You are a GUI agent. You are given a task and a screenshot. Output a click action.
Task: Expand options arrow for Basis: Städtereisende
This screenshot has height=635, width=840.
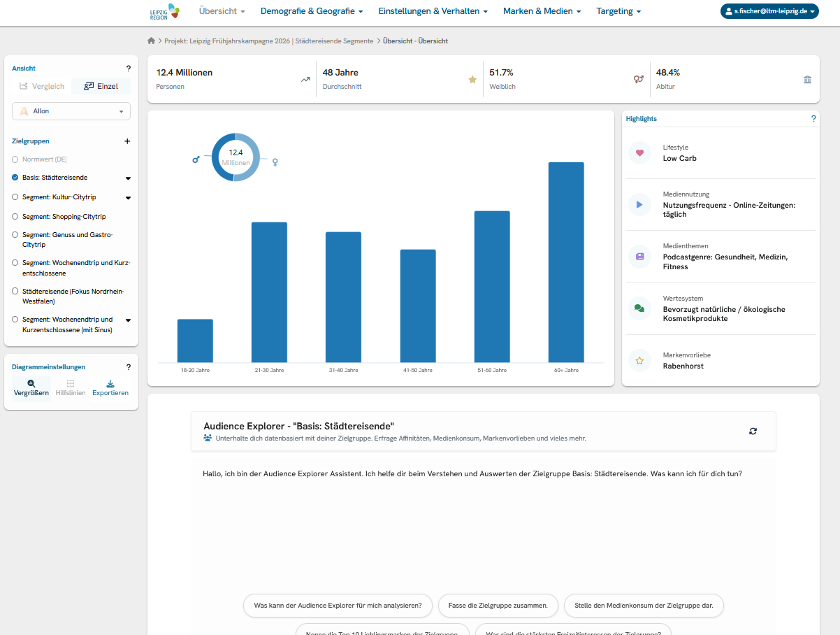click(128, 178)
